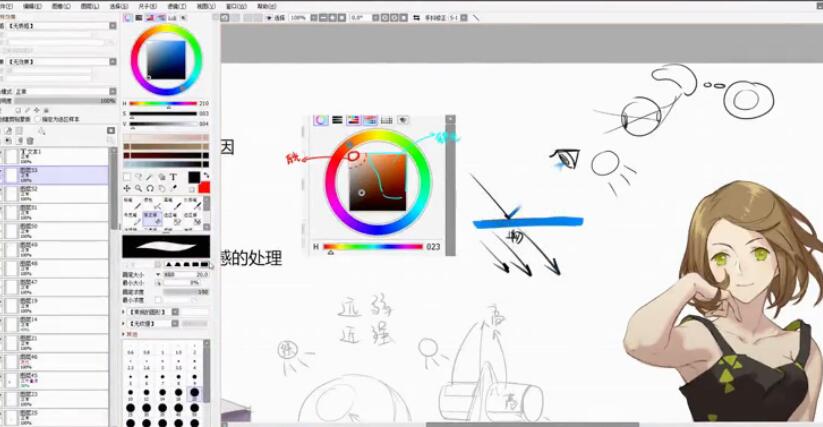Choose the selection eraser (选区擦) tool
This screenshot has width=823, height=427.
pos(193,219)
